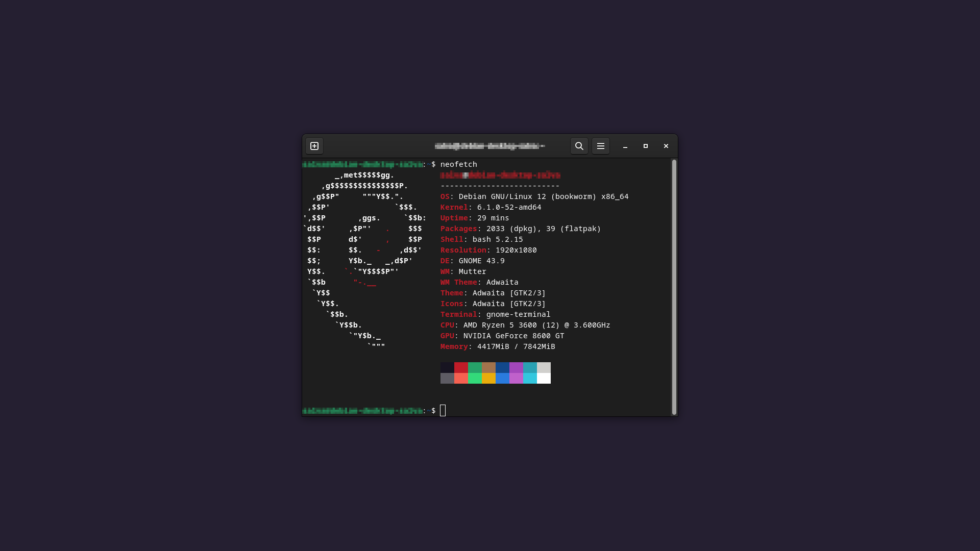
Task: Open the hamburger menu
Action: [601, 146]
